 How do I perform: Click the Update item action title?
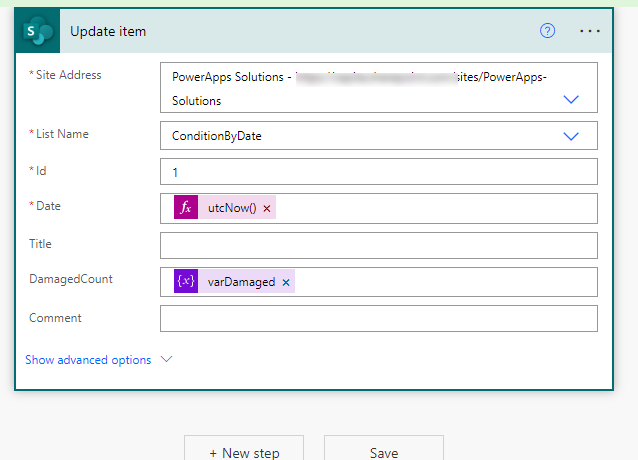click(108, 31)
